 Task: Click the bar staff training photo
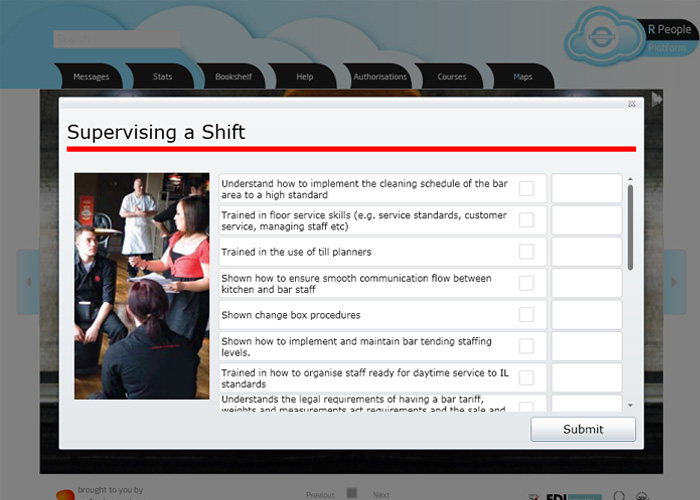[142, 286]
